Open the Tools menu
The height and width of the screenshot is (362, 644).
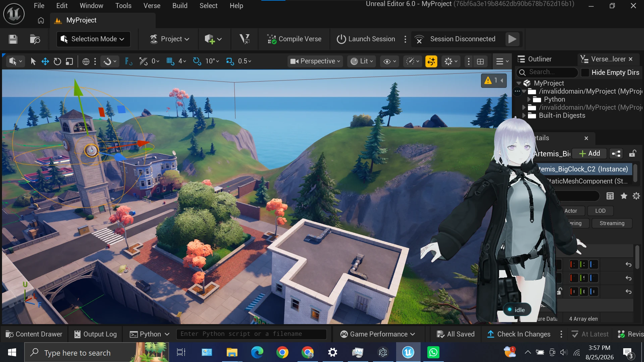click(x=123, y=6)
